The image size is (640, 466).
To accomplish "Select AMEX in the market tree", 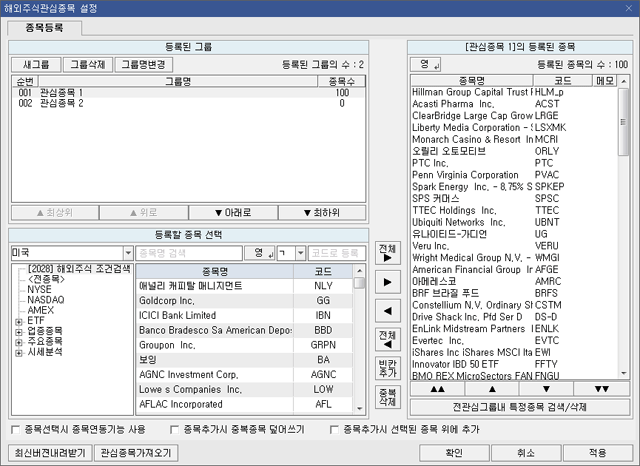I will [x=40, y=310].
